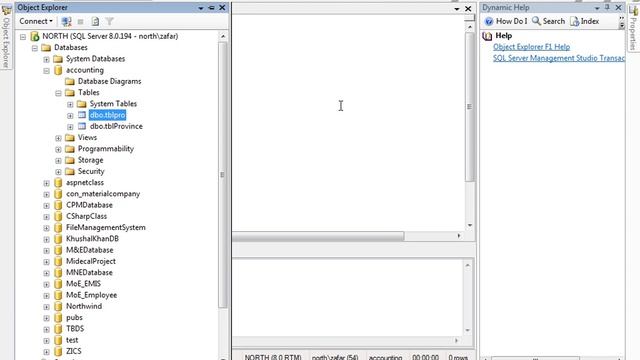Toggle auto-hide pin on Dynamic Help panel

pyautogui.click(x=607, y=7)
